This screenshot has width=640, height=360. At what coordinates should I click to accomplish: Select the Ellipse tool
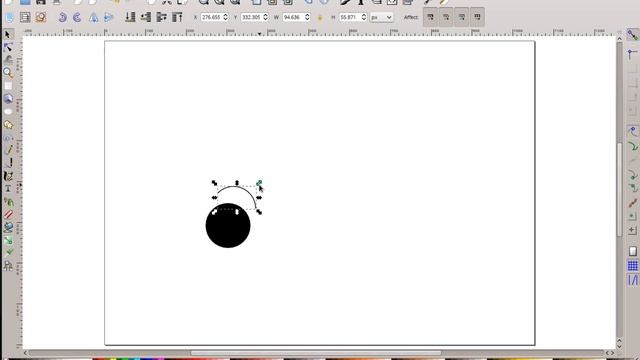(x=8, y=111)
